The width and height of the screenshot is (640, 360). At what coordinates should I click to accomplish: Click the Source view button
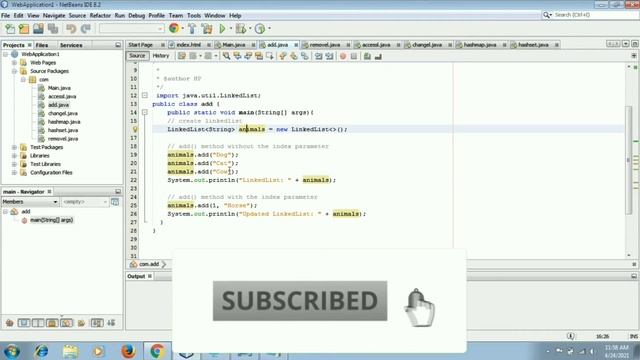(x=137, y=56)
